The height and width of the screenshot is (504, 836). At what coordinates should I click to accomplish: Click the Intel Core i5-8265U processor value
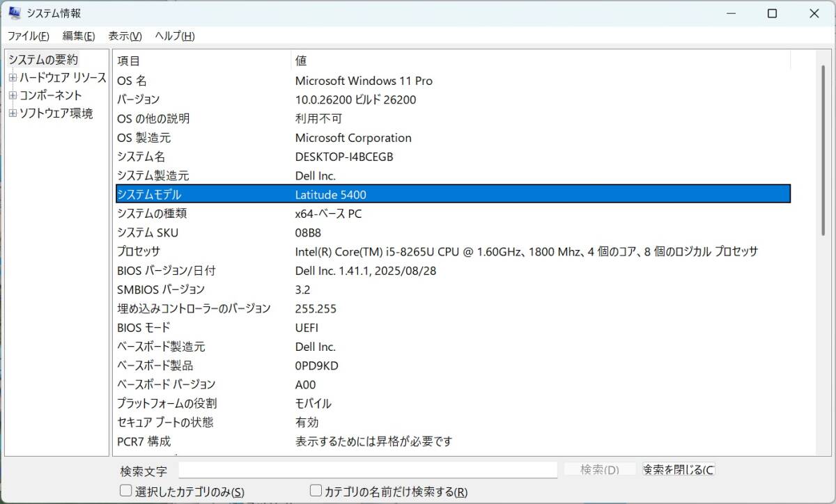point(527,251)
